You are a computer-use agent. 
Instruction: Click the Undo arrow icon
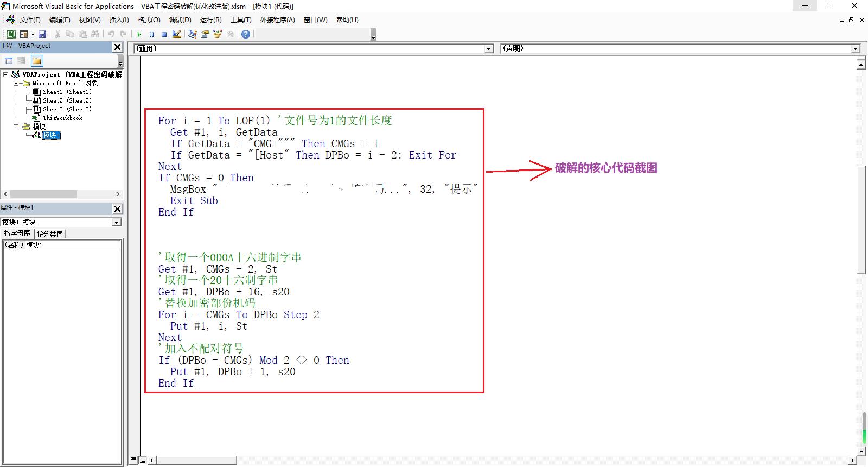pyautogui.click(x=111, y=34)
